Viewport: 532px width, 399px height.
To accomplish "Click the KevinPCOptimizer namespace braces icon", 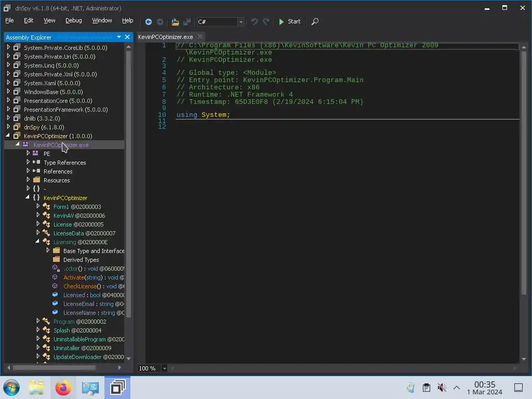I will click(36, 198).
